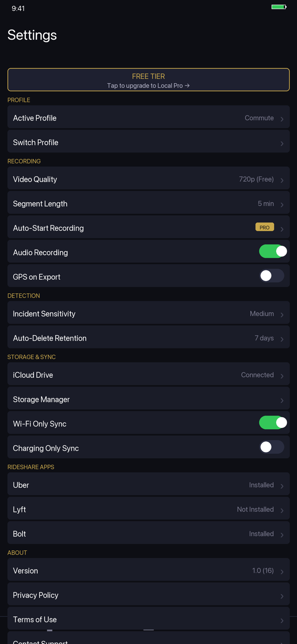Viewport: 297px width, 644px height.
Task: Select the iCloud Drive row
Action: (x=148, y=375)
